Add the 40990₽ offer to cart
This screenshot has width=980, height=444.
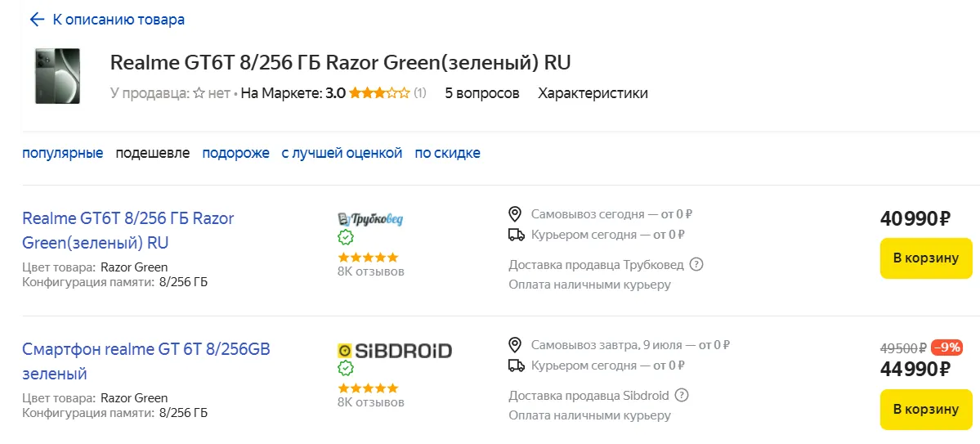(x=925, y=258)
